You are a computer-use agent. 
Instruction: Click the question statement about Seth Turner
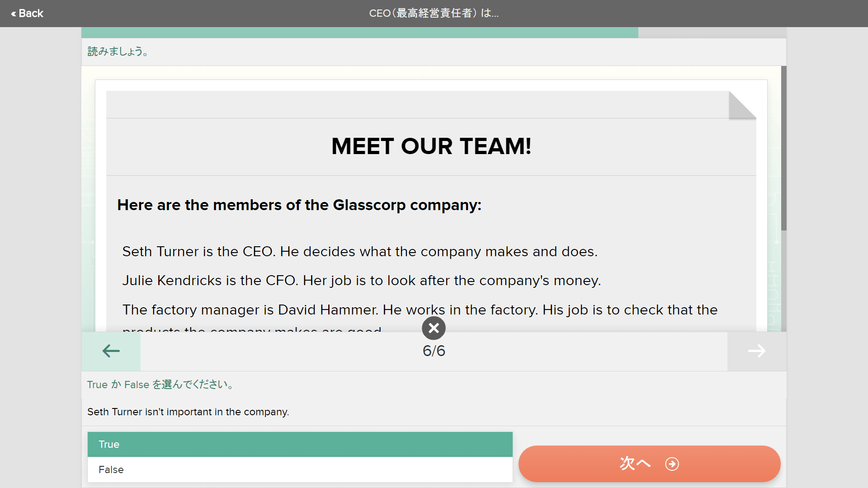188,412
